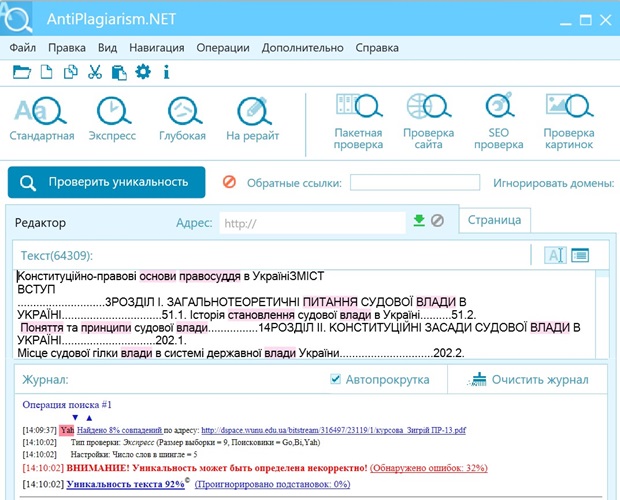Open the dspace.wunu.edu.ua PDF link
Screen dimensions: 620x500
point(334,430)
